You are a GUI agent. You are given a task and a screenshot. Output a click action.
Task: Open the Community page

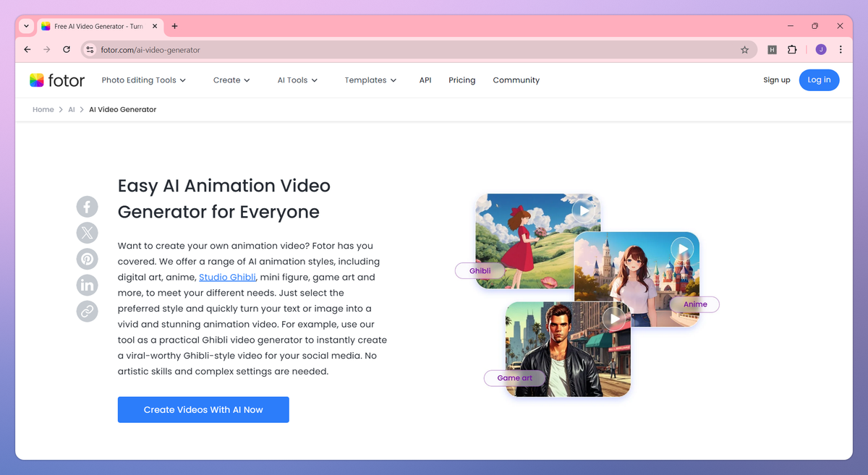[516, 80]
